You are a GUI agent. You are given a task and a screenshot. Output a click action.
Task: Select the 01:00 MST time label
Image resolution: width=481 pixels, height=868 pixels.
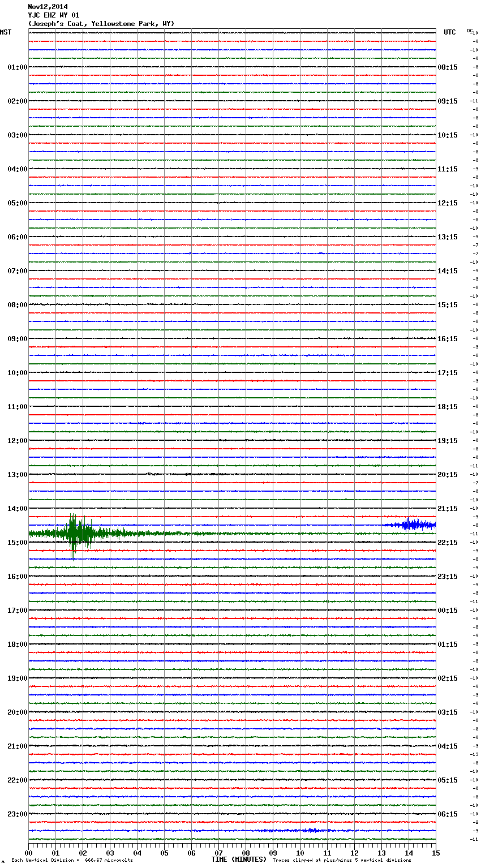click(17, 67)
